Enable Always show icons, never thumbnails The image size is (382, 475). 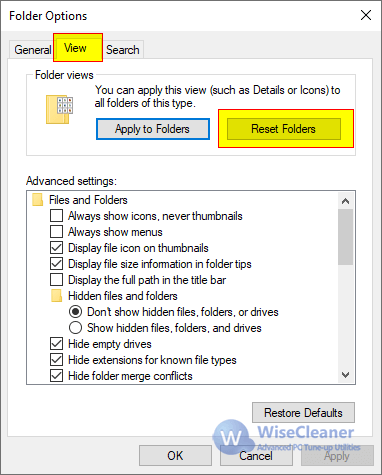pyautogui.click(x=57, y=216)
